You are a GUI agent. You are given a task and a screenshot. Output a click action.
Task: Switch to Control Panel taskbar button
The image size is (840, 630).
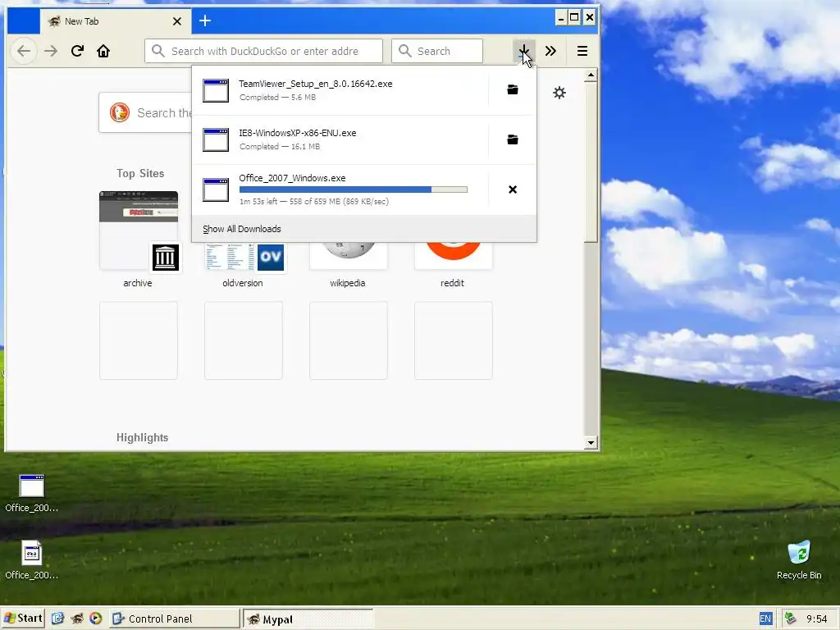pyautogui.click(x=174, y=619)
